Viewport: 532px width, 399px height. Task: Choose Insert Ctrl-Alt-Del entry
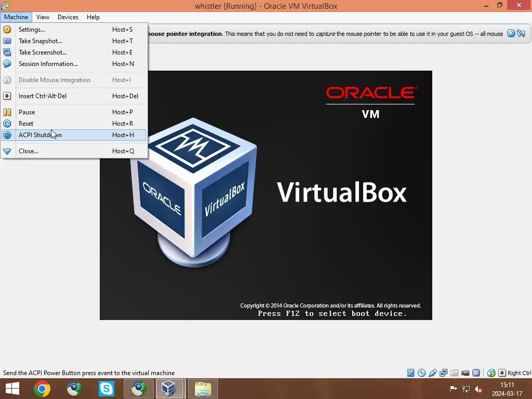[74, 96]
